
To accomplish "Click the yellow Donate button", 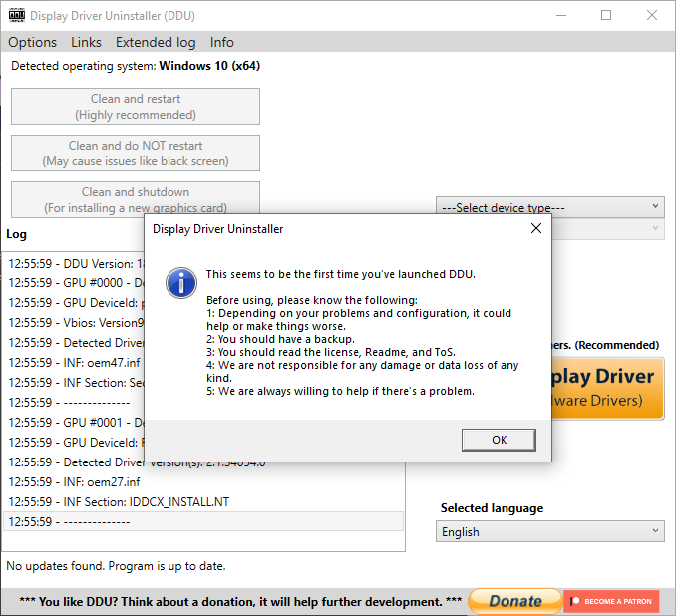I will tap(514, 601).
